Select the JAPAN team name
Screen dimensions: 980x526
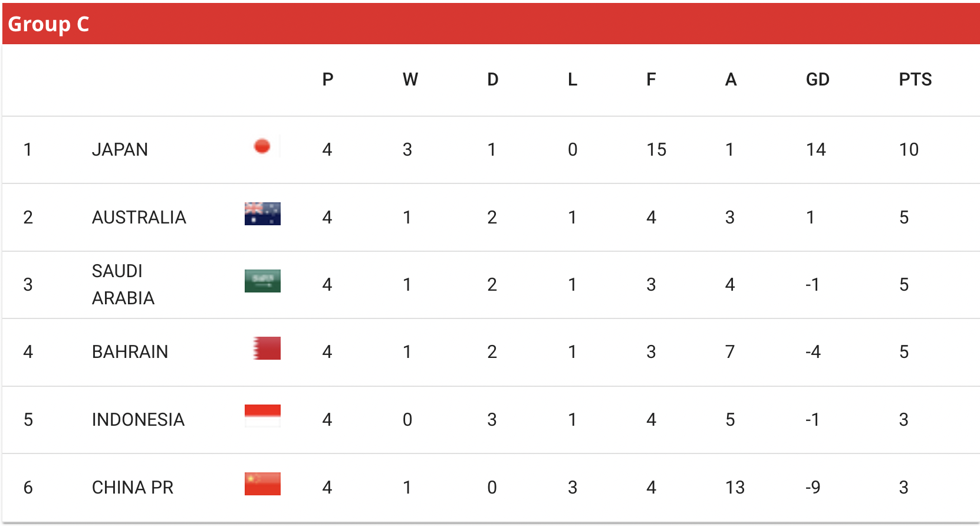point(120,150)
